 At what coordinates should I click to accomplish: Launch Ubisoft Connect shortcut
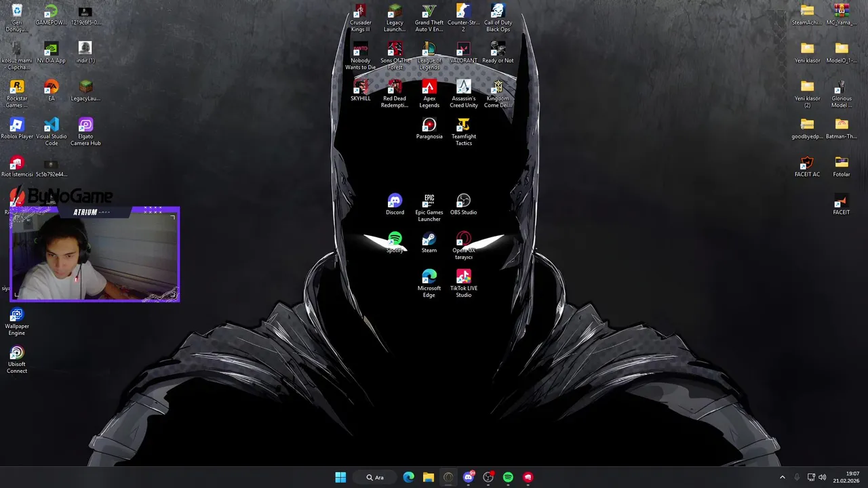click(17, 359)
